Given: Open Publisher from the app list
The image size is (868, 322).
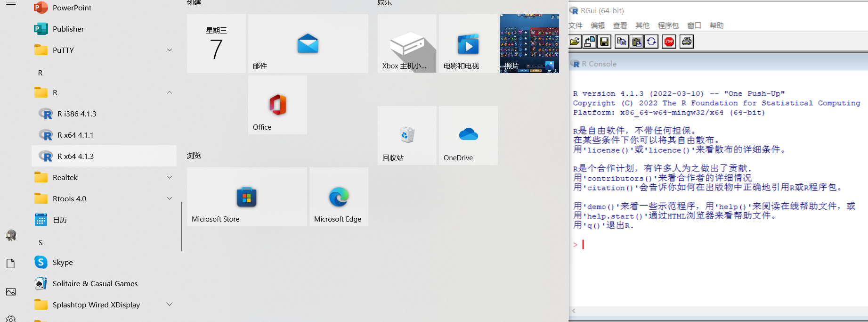Looking at the screenshot, I should (x=104, y=29).
